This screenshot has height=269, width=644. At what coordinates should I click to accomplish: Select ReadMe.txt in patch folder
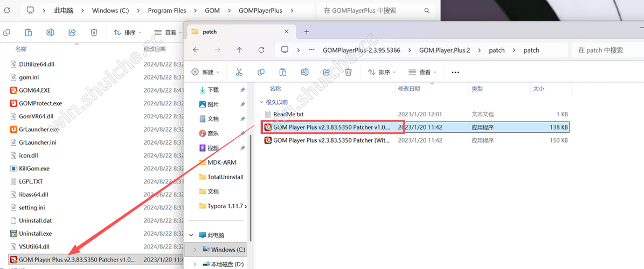(x=284, y=114)
